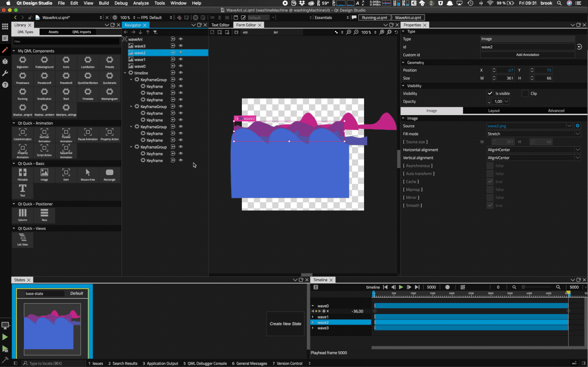Collapse the timeline tree node
The image size is (588, 367).
[x=125, y=73]
